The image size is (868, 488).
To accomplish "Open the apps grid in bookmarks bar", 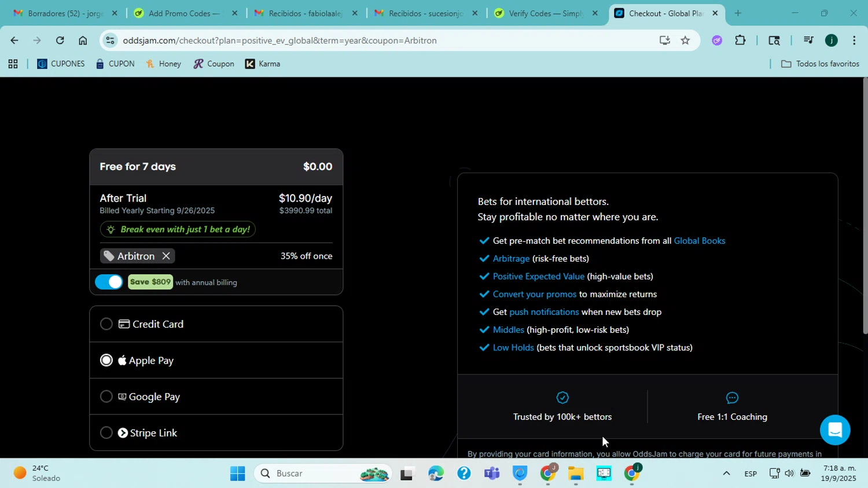I will (13, 64).
